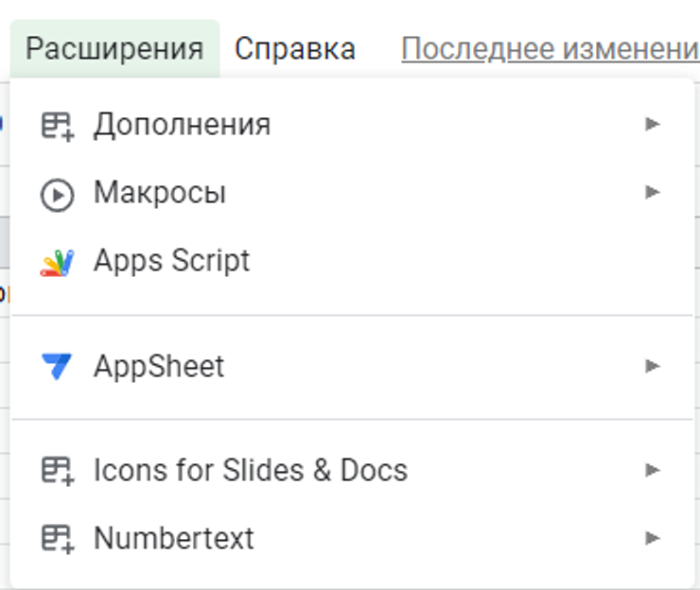
Task: Expand the Numbertext submenu arrow
Action: tap(652, 539)
